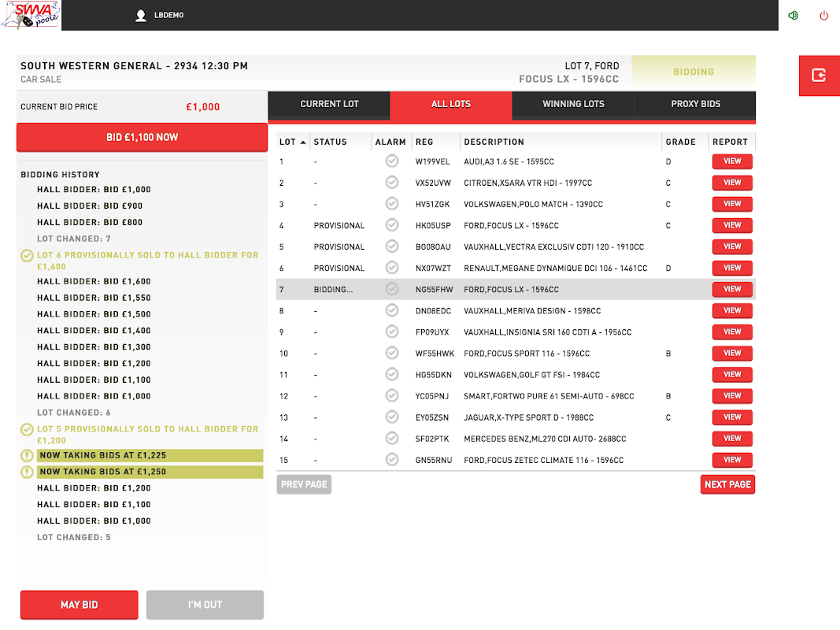Click the I'm Out button

click(x=205, y=605)
